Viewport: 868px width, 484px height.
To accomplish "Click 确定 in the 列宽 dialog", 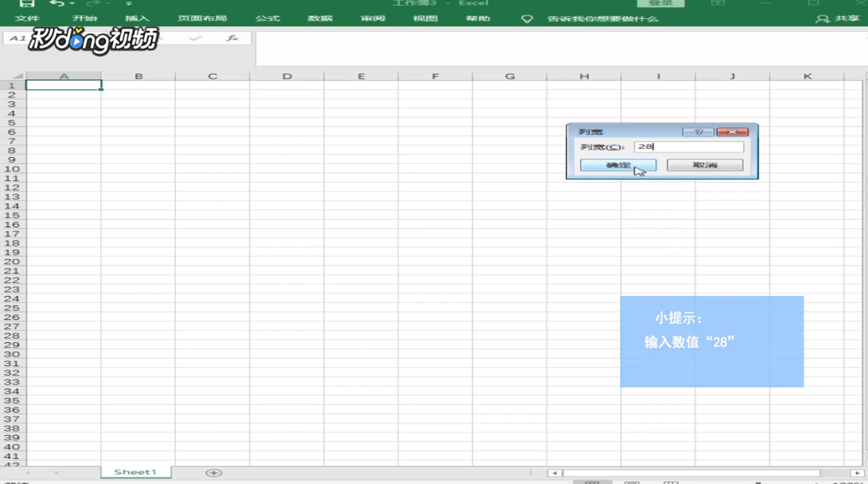I will click(618, 165).
